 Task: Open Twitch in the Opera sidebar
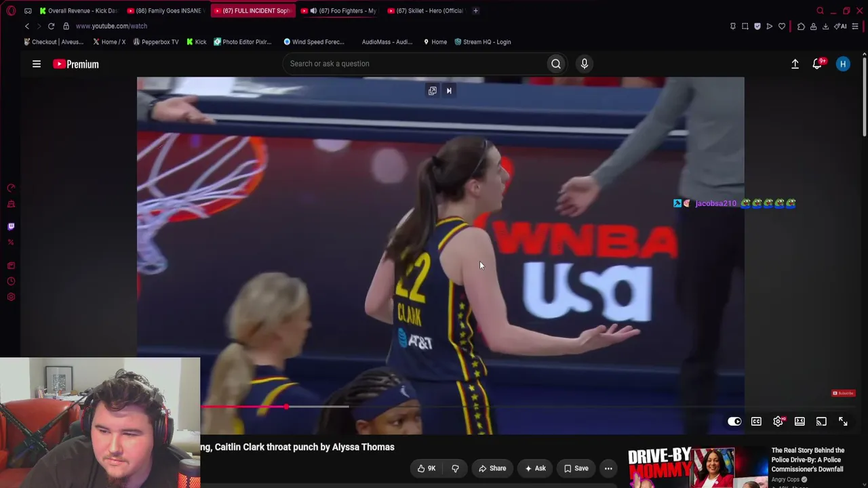(x=11, y=226)
